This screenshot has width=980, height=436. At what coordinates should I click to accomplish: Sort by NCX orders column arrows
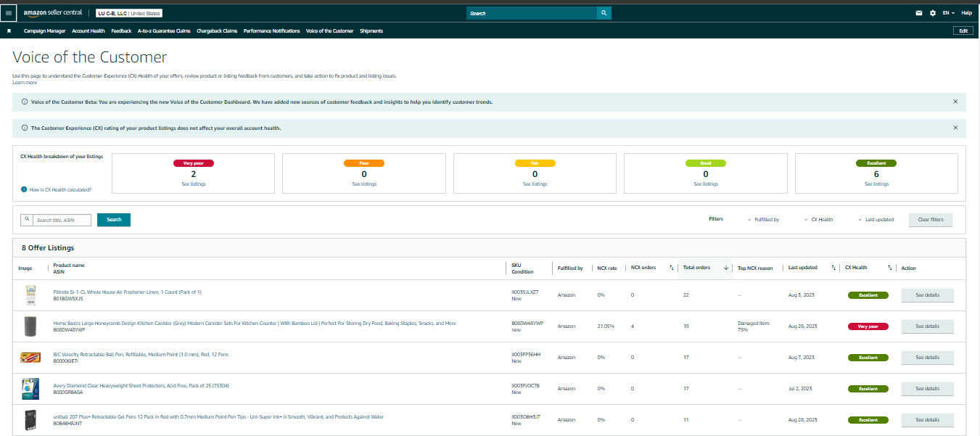point(671,268)
